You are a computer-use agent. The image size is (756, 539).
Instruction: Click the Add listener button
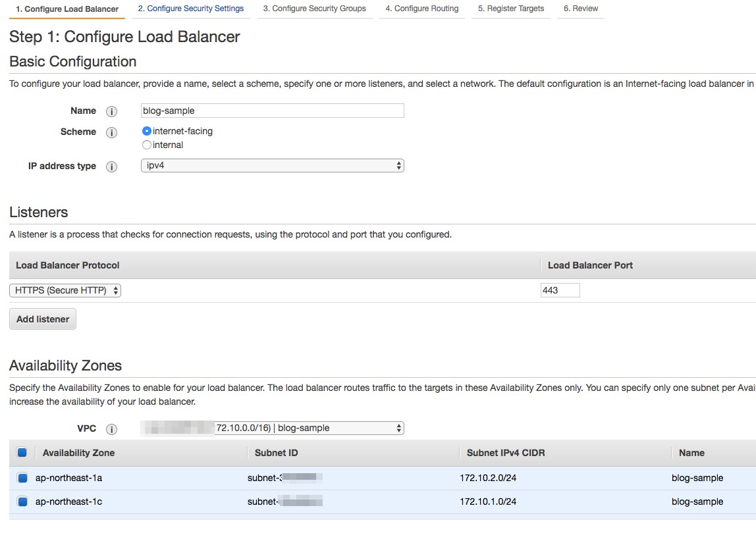pyautogui.click(x=42, y=319)
